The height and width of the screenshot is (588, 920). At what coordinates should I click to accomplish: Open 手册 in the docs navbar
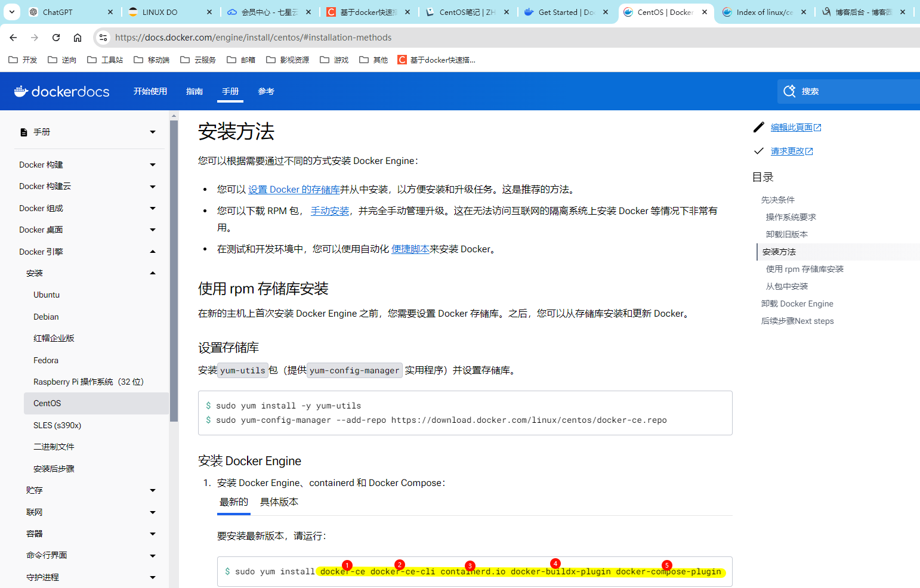pyautogui.click(x=230, y=91)
